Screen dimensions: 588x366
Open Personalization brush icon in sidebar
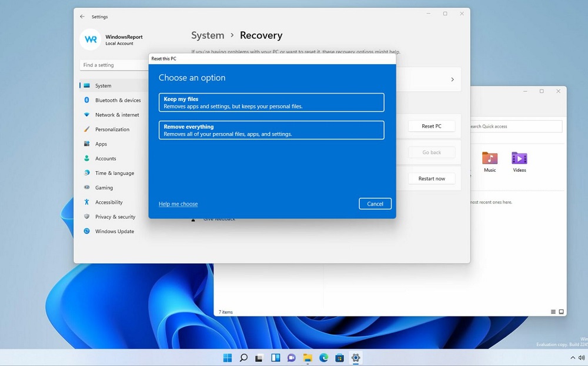point(86,129)
